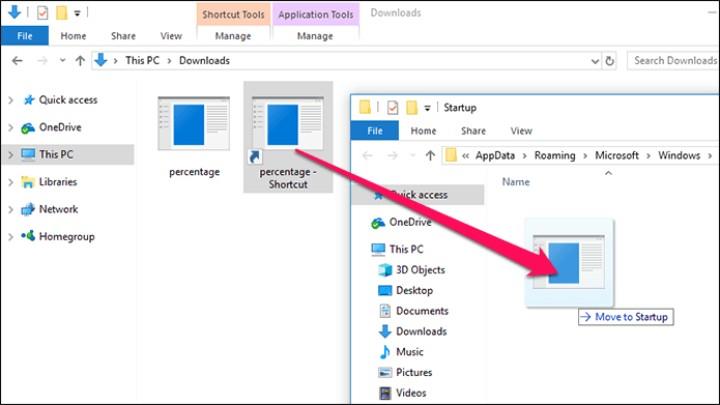Open Videos in the navigation pane
720x405 pixels.
coord(410,393)
